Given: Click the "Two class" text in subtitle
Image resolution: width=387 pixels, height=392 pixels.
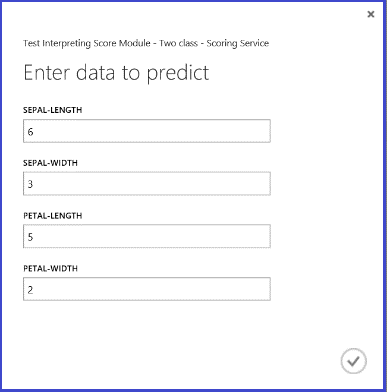Looking at the screenshot, I should pyautogui.click(x=178, y=43).
